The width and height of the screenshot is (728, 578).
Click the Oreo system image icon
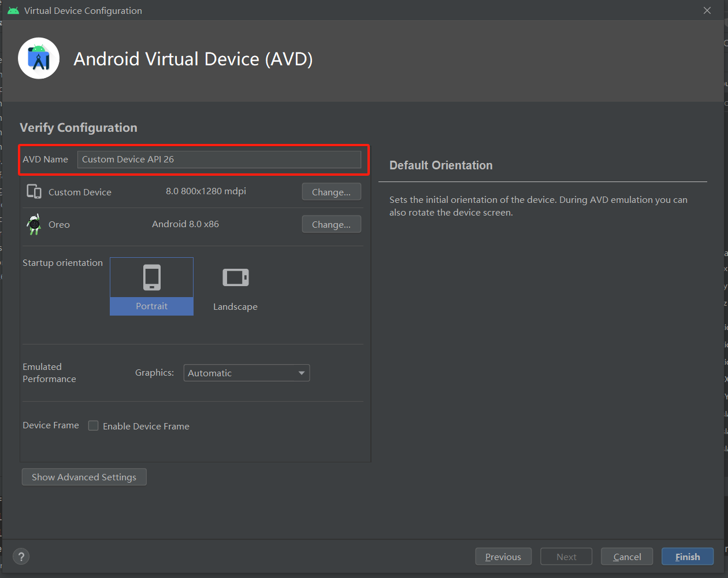click(34, 224)
